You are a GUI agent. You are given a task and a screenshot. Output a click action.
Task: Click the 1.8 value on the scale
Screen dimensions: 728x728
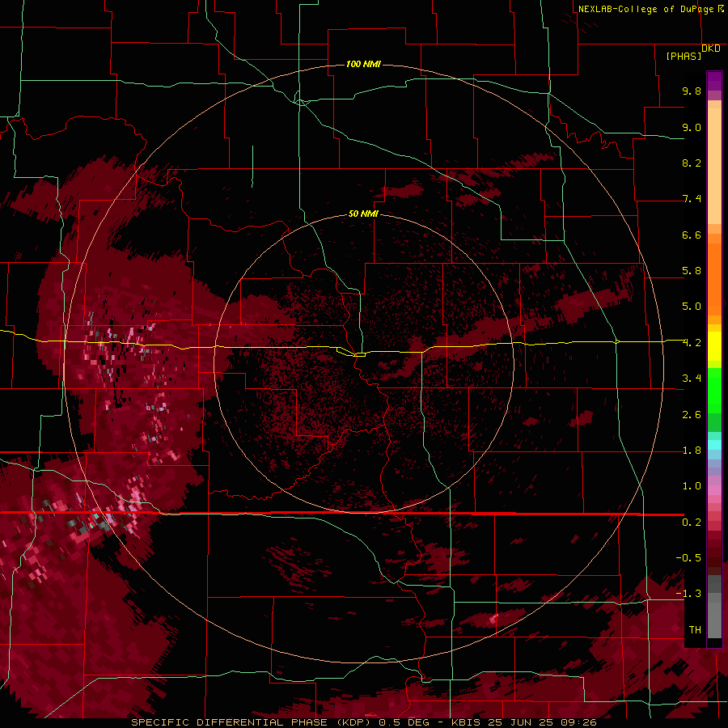click(692, 451)
